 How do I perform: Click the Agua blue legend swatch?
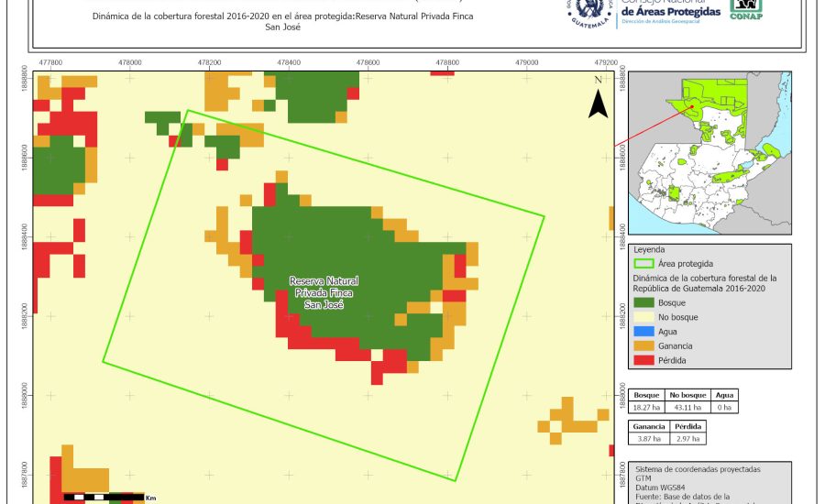[x=645, y=332]
